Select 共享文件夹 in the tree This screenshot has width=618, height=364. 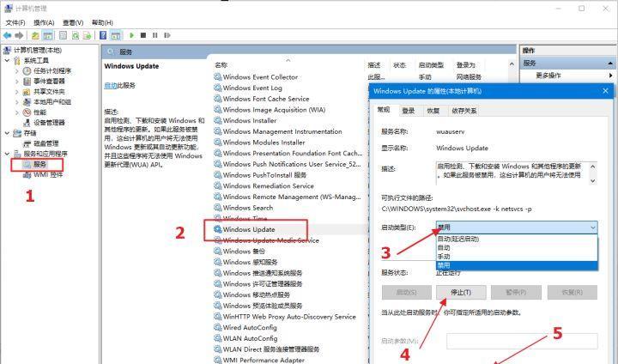49,92
